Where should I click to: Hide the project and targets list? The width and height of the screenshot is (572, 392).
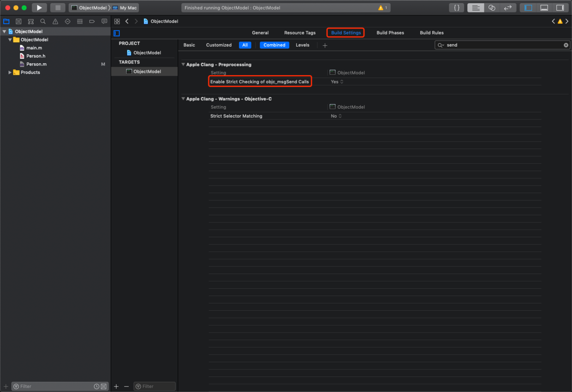(x=117, y=33)
